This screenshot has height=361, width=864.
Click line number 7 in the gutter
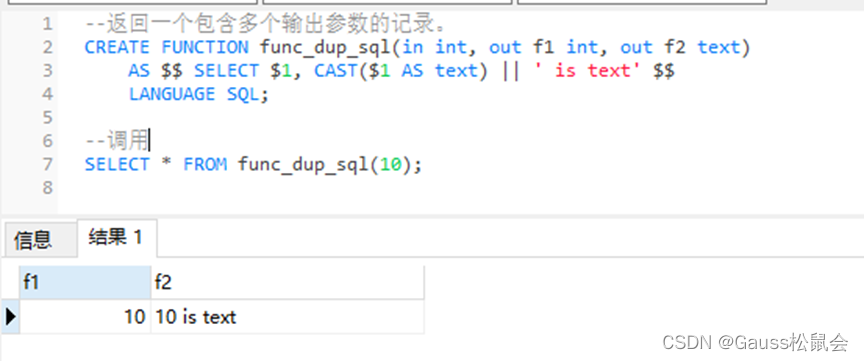[x=47, y=164]
